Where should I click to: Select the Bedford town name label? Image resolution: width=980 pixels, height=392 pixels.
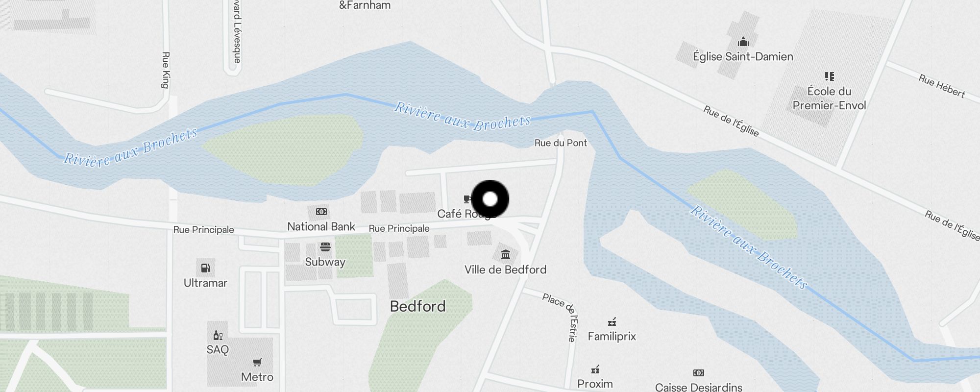pyautogui.click(x=418, y=306)
